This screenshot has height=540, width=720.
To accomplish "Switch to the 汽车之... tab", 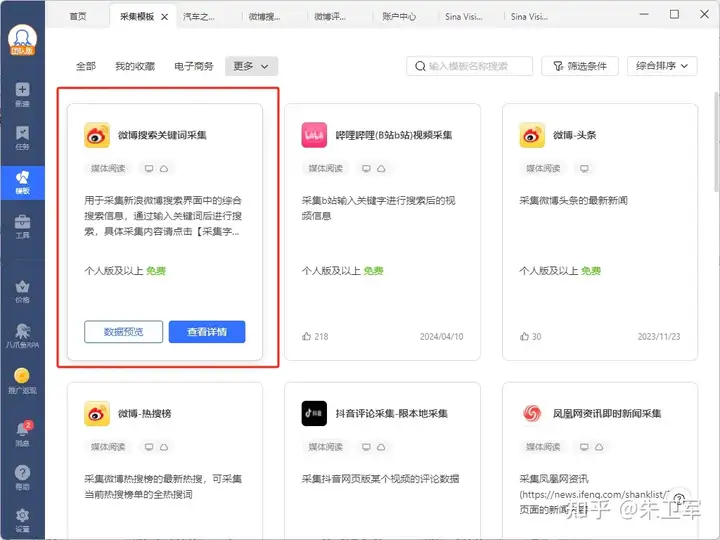I will (x=199, y=17).
